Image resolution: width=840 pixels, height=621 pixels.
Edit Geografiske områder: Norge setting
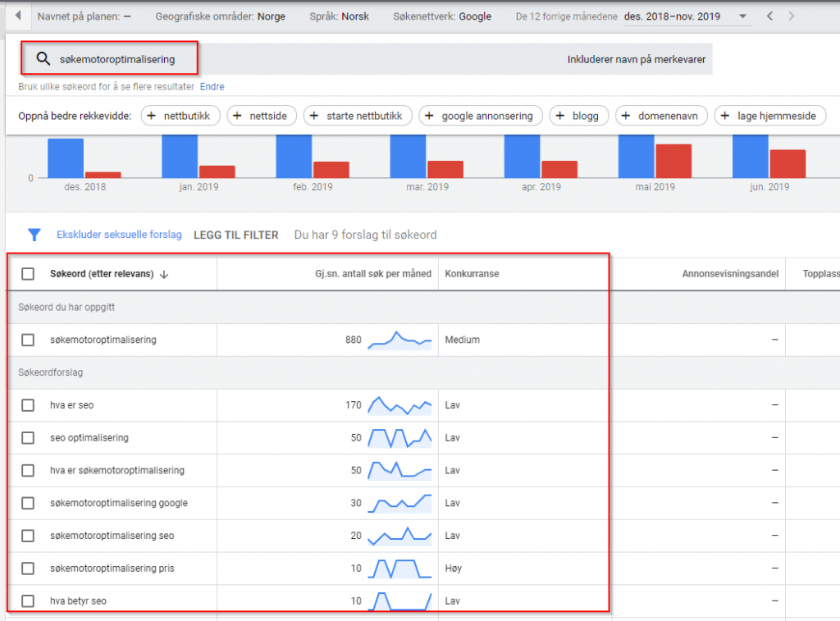point(220,16)
